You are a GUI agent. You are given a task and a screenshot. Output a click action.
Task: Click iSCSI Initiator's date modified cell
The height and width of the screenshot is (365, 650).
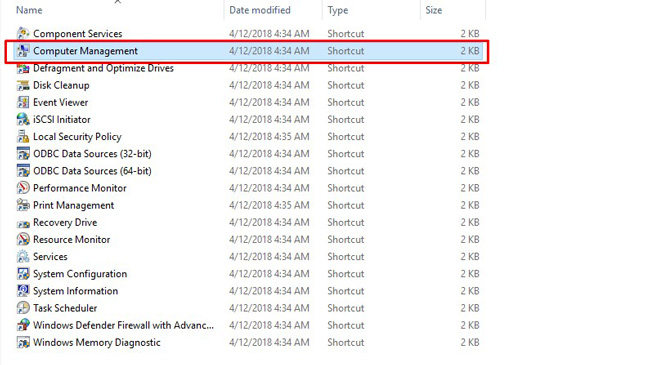(x=269, y=119)
